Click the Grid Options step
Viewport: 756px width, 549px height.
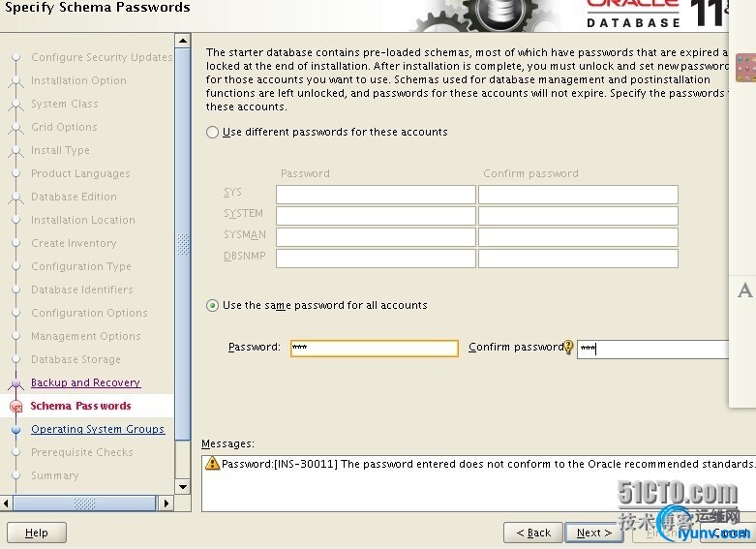(x=64, y=127)
